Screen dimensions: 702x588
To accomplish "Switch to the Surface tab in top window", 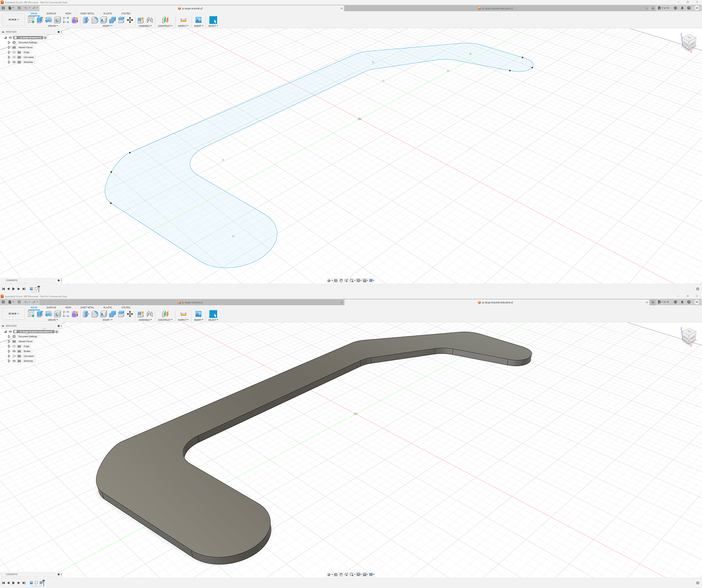I will point(51,13).
